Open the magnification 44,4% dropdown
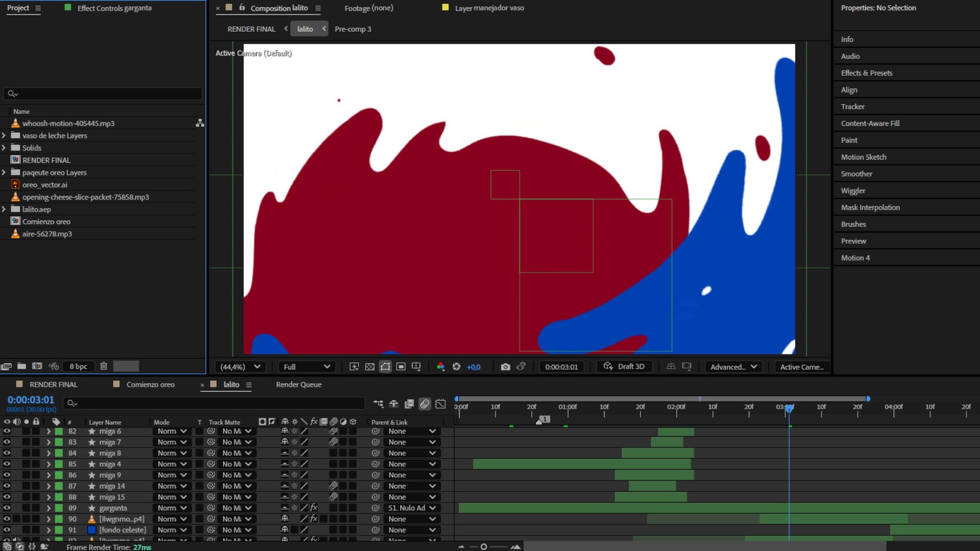The height and width of the screenshot is (551, 980). pyautogui.click(x=241, y=367)
